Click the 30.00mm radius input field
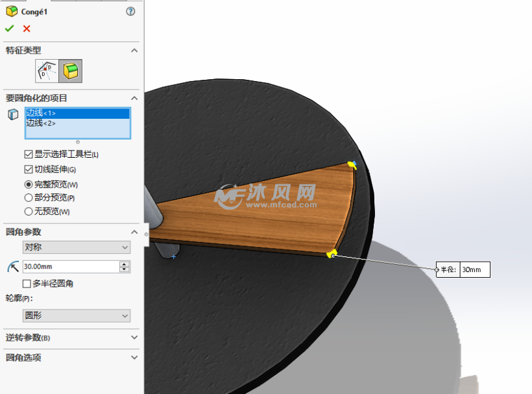The height and width of the screenshot is (394, 532). pos(71,267)
